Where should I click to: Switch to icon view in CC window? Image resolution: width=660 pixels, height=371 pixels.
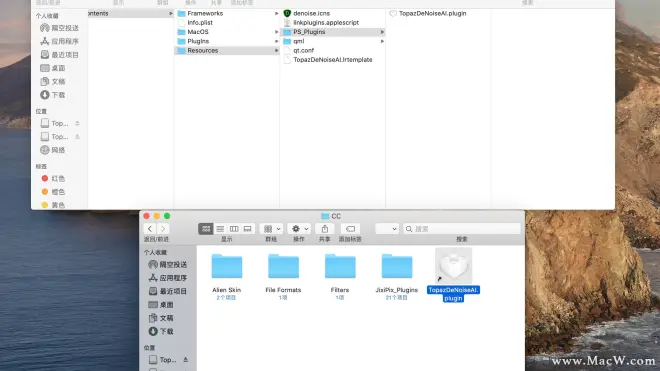click(206, 229)
